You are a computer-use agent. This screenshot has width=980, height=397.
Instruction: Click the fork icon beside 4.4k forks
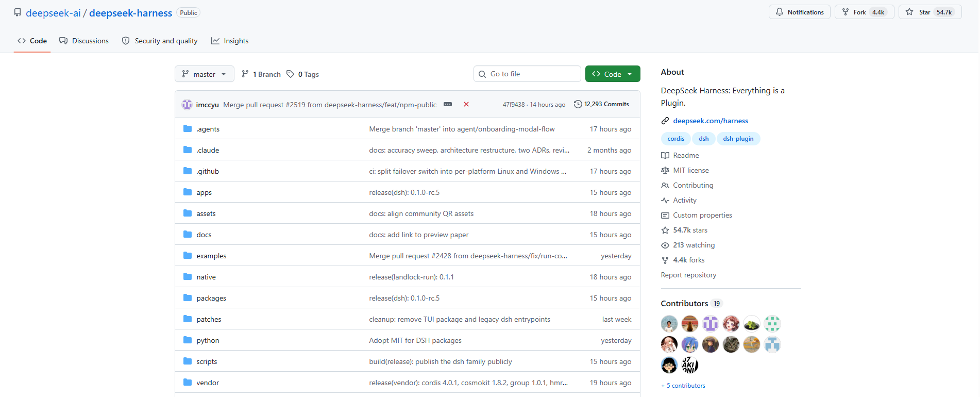(665, 260)
